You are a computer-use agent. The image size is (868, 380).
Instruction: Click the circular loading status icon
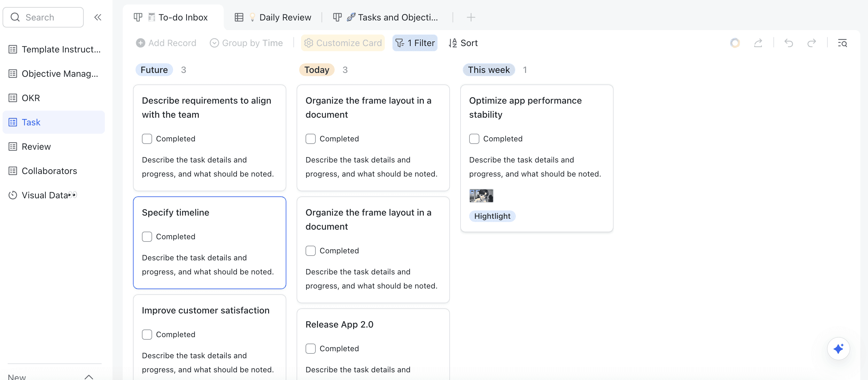coord(734,43)
